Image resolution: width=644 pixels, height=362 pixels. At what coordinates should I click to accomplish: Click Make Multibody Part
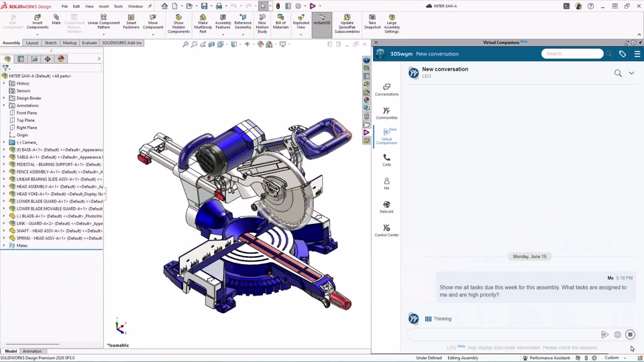coord(203,24)
